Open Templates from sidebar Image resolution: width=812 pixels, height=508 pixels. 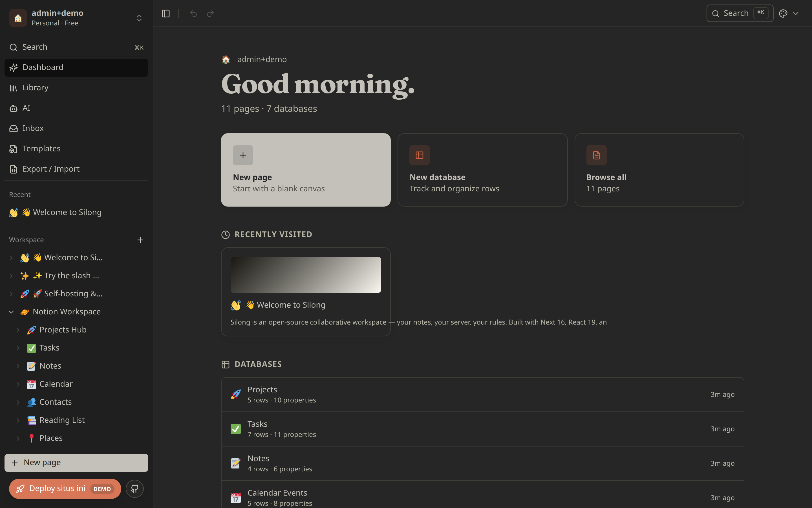point(76,149)
